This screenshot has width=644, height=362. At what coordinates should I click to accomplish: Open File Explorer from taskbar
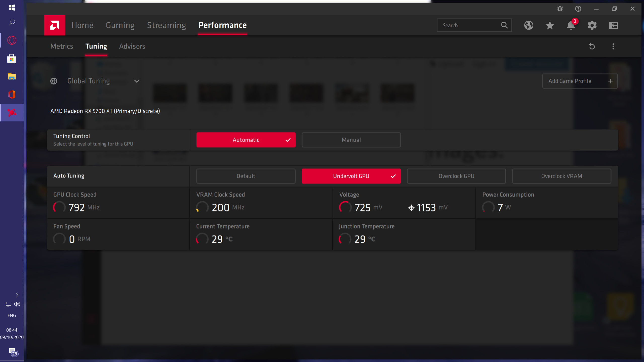click(12, 76)
